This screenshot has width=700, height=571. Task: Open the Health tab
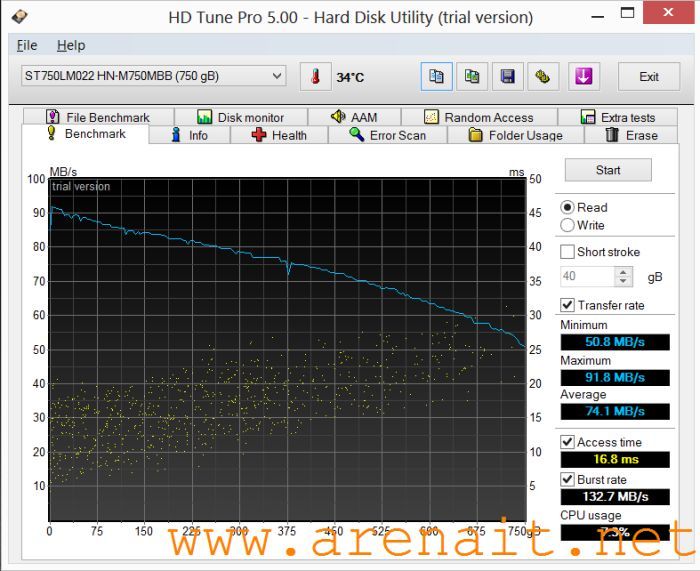[x=278, y=135]
